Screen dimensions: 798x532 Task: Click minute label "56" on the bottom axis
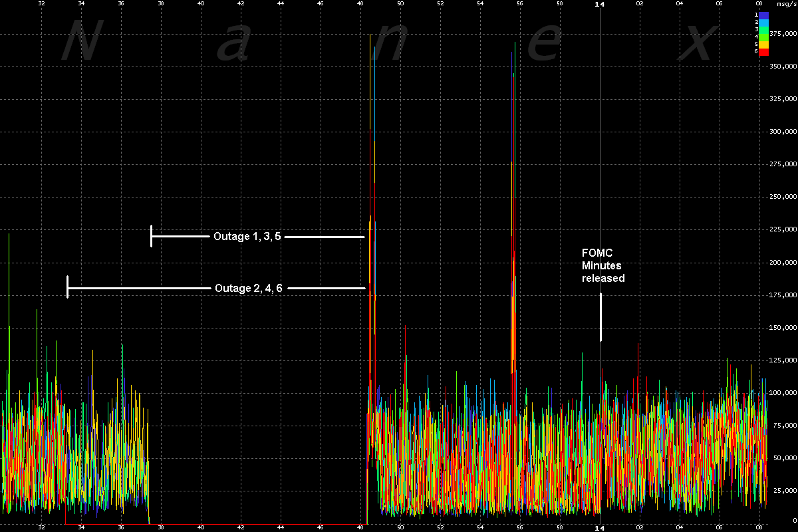(x=520, y=528)
